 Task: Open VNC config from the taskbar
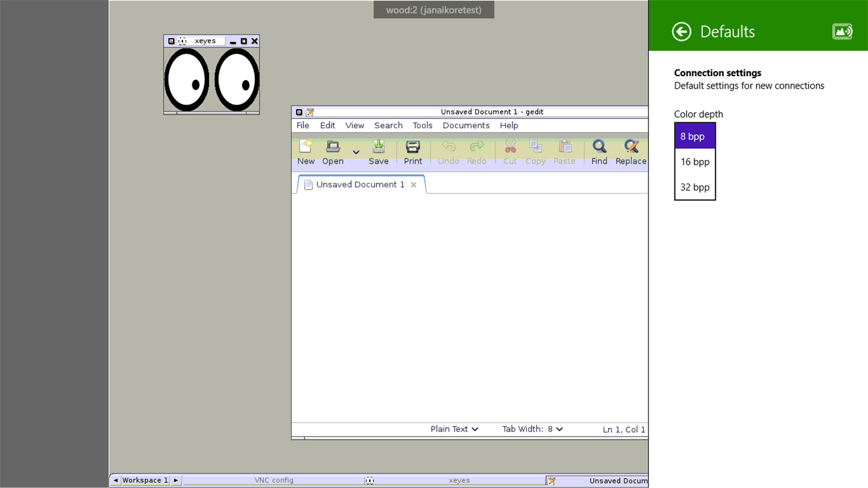point(274,480)
